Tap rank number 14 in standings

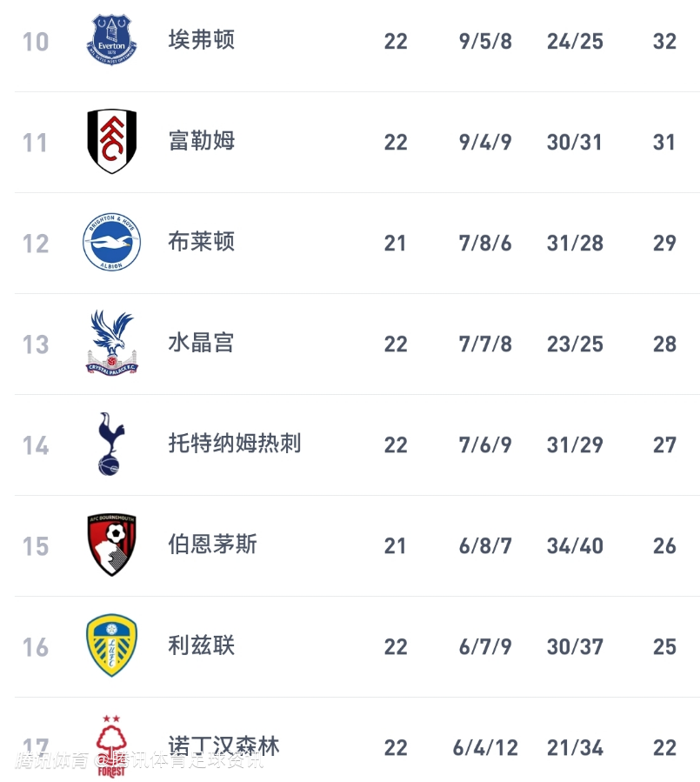(x=36, y=445)
